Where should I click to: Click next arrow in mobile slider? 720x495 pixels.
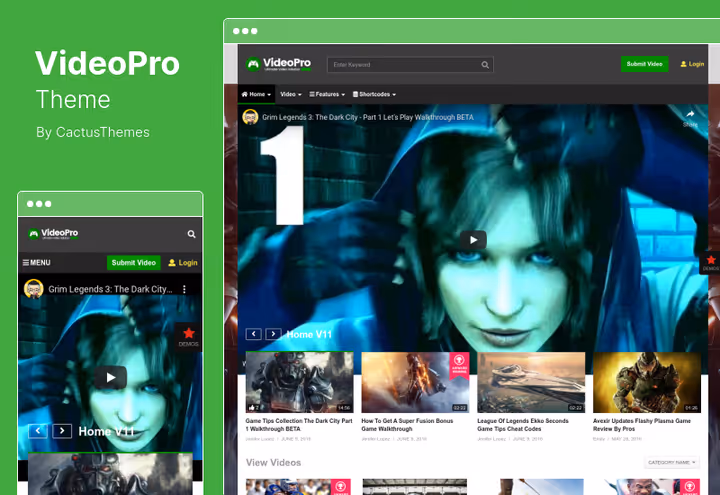(62, 431)
